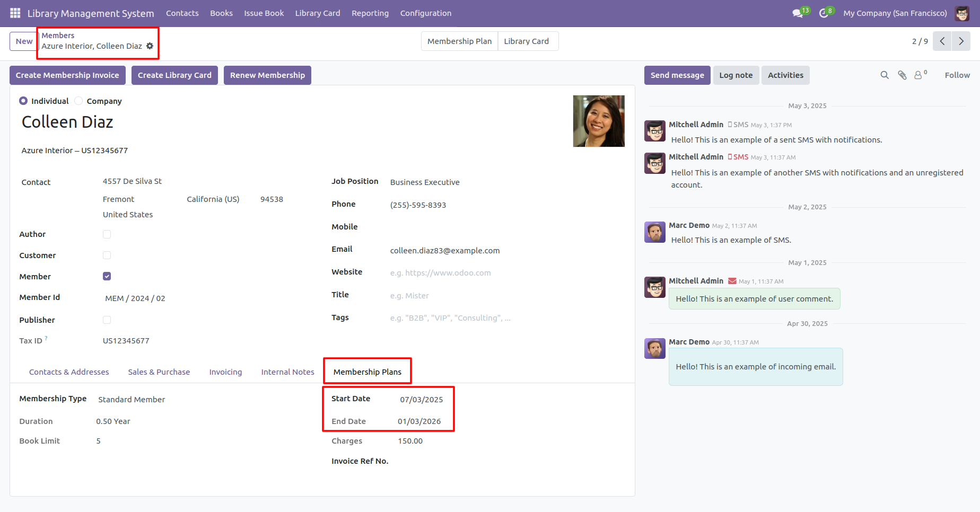Open the user avatar menu in top bar
This screenshot has height=512, width=980.
pos(962,13)
